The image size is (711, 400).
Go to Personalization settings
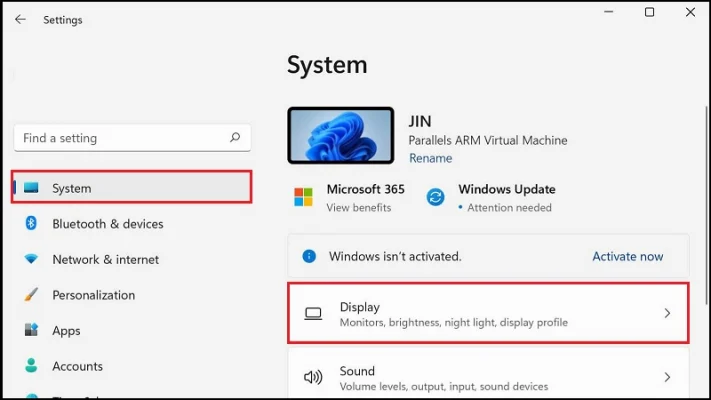(x=93, y=295)
